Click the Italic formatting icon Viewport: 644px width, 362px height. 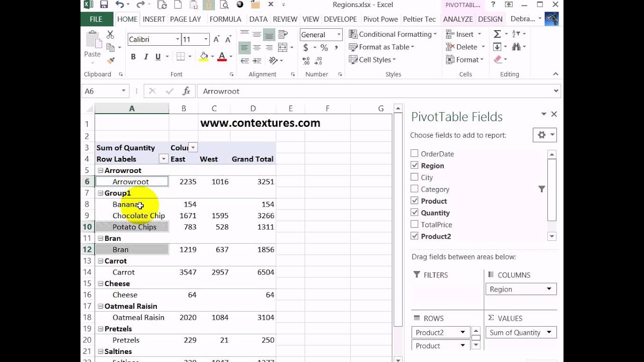(146, 57)
